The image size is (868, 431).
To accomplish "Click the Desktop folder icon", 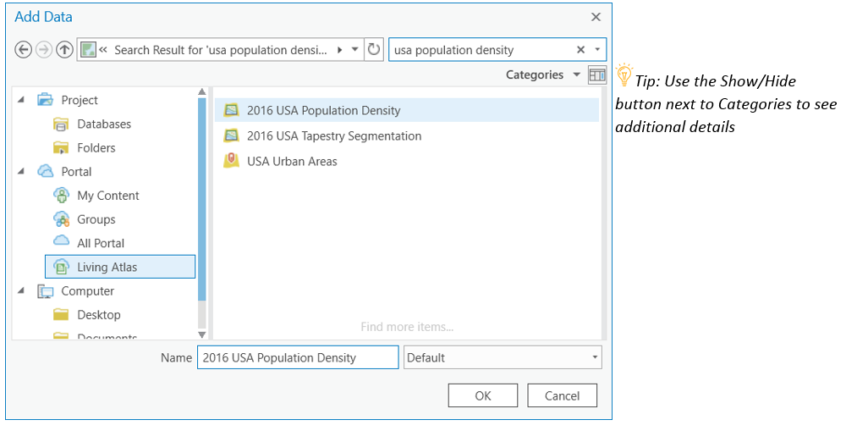I will click(x=61, y=315).
